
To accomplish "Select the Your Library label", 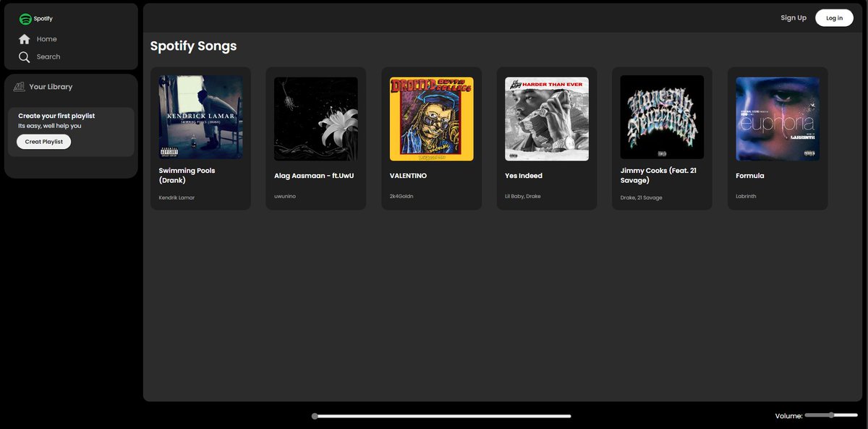I will (x=51, y=87).
